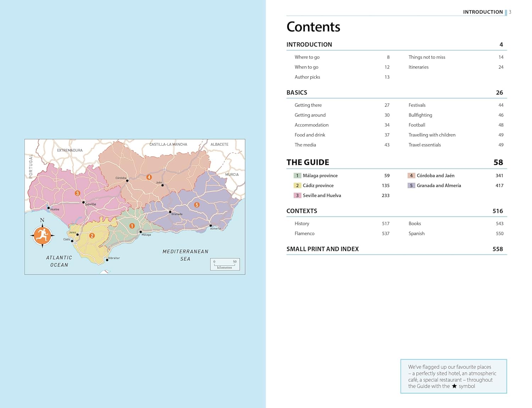Jump to the Basics section heading
Image resolution: width=532 pixels, height=408 pixels.
click(297, 93)
